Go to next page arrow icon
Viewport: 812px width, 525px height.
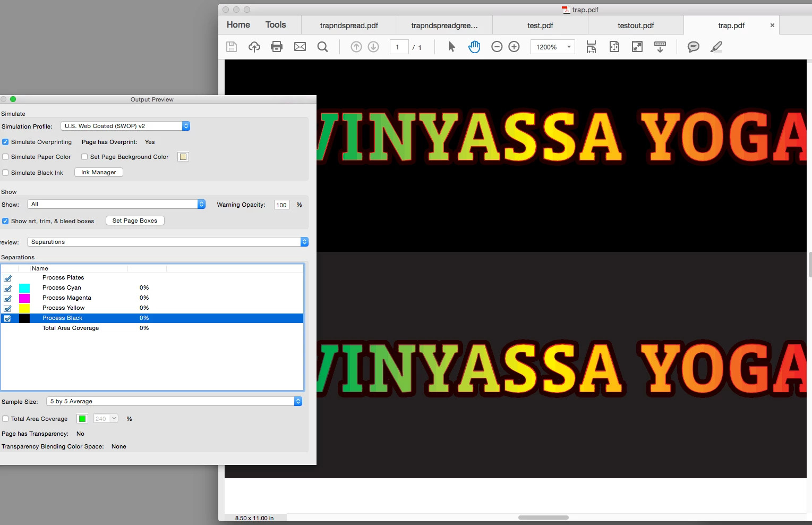[373, 47]
